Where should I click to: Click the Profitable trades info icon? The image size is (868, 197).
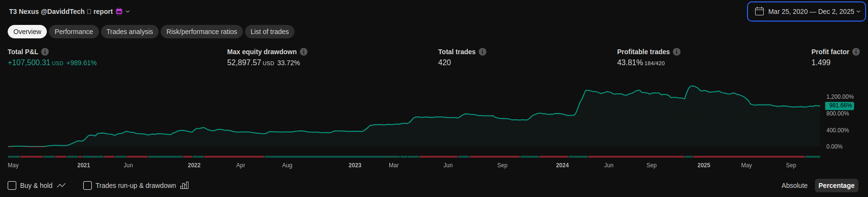(677, 52)
